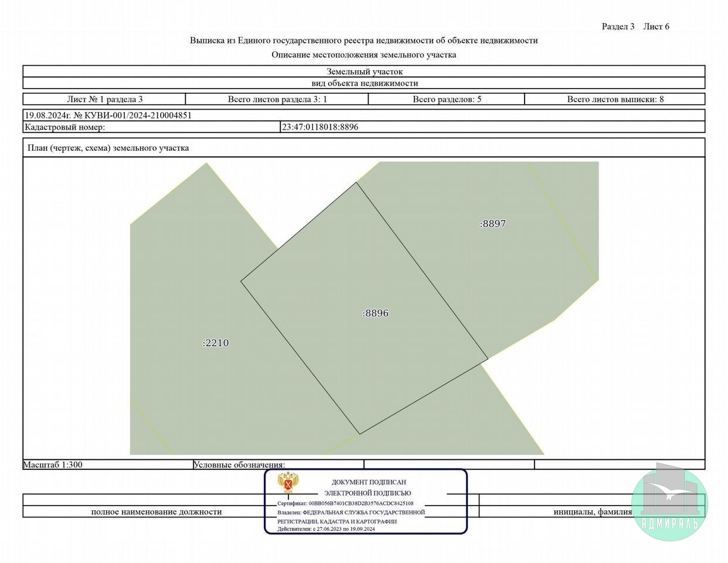Click the Всего разделов: 5 cell

(x=446, y=99)
